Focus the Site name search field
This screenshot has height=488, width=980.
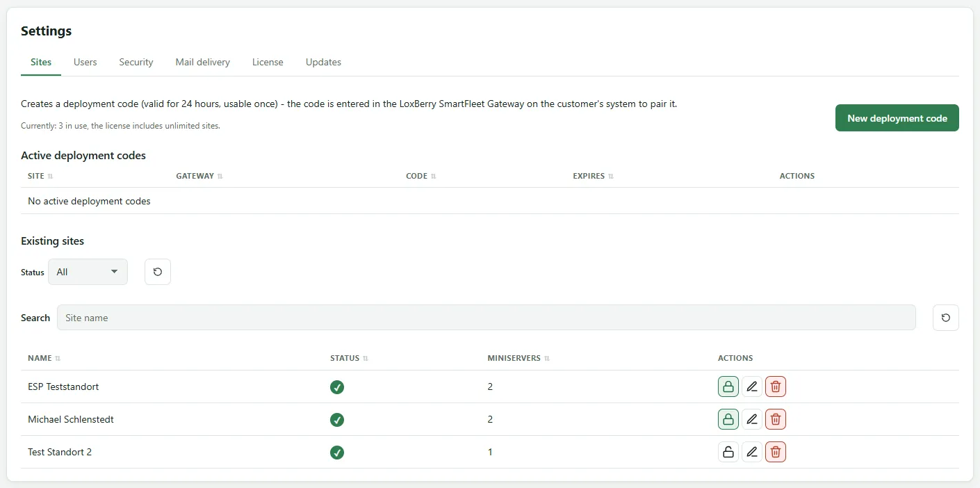(x=487, y=318)
